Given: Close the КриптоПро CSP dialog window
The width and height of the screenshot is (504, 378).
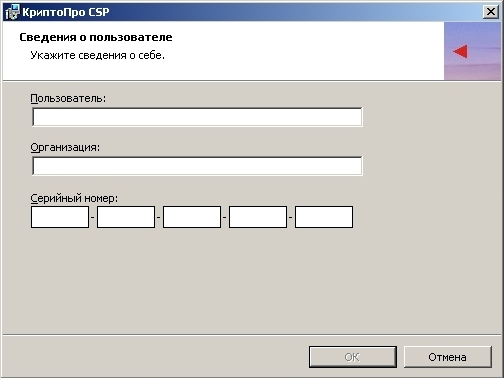Looking at the screenshot, I should pos(491,12).
